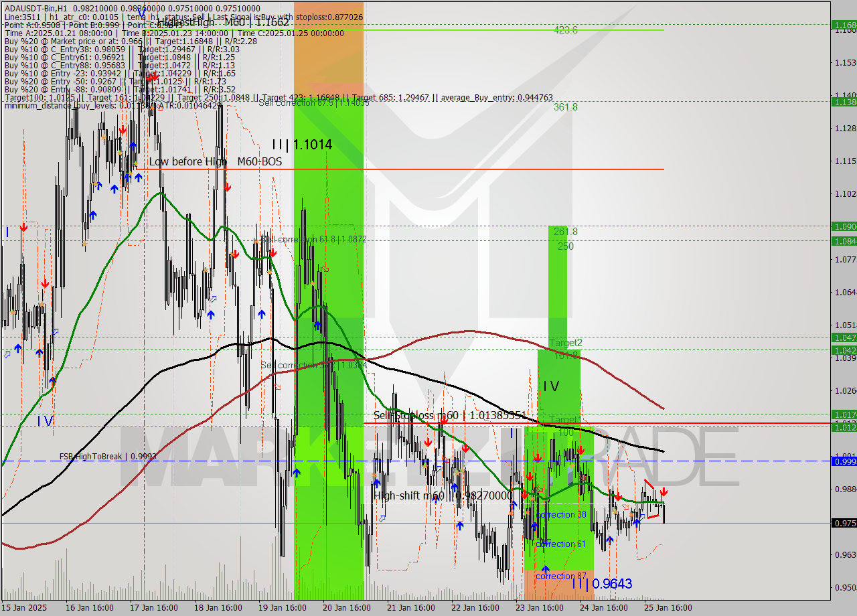
Task: Click the '22 Jan 16:00' time label
Action: click(476, 608)
